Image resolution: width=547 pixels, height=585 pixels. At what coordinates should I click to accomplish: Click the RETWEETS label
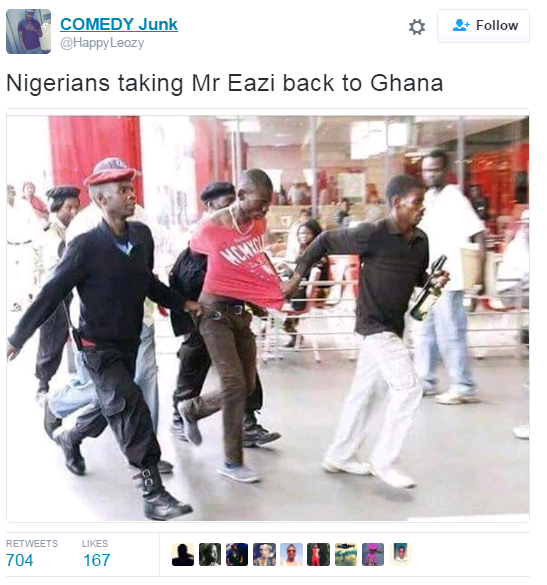(32, 543)
